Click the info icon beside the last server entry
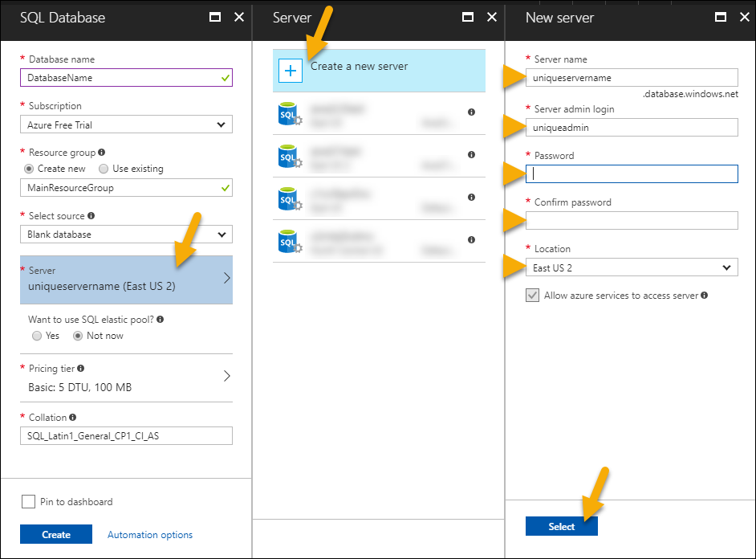 point(471,240)
